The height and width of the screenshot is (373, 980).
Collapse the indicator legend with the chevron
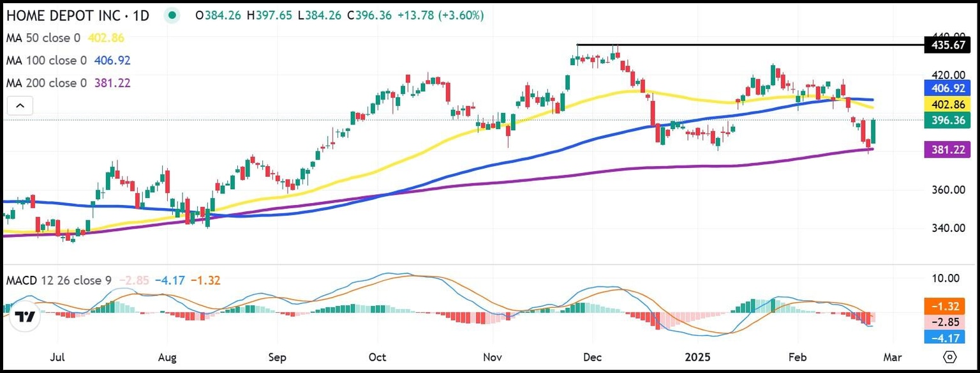[x=20, y=105]
